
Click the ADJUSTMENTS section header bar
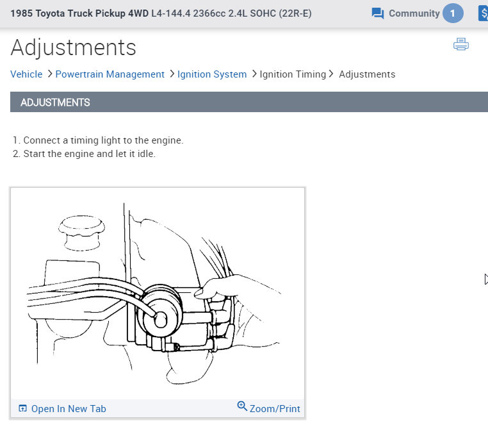click(249, 102)
